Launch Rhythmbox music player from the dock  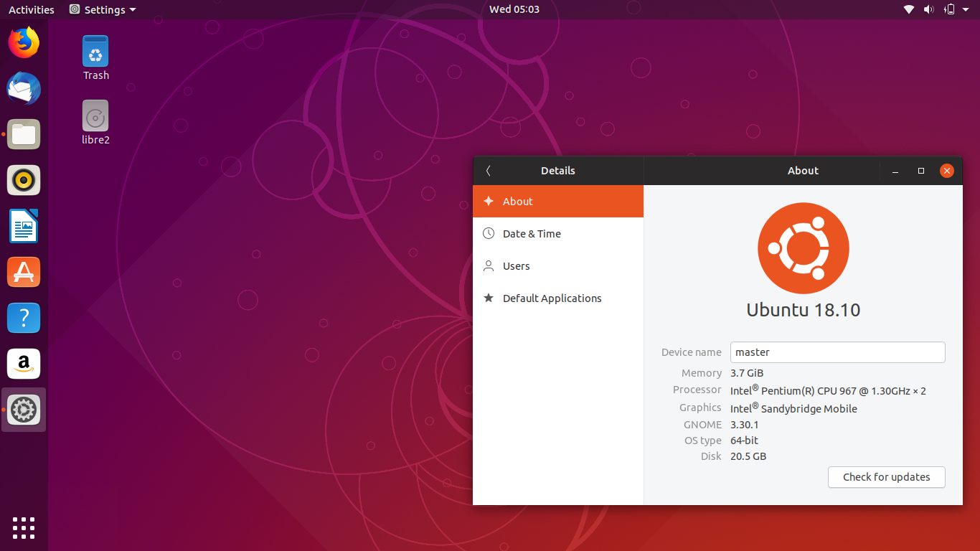tap(24, 180)
